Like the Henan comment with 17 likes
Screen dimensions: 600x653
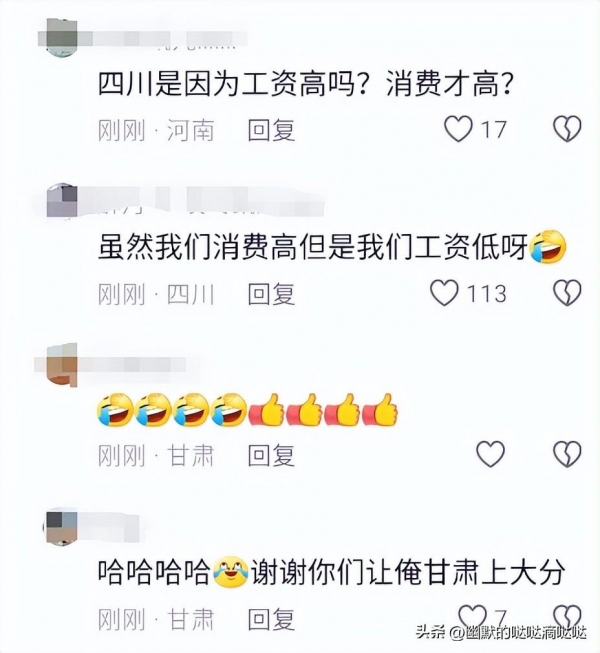458,129
